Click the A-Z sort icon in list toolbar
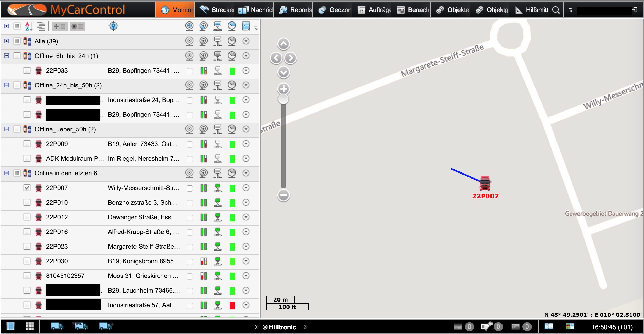 28,26
